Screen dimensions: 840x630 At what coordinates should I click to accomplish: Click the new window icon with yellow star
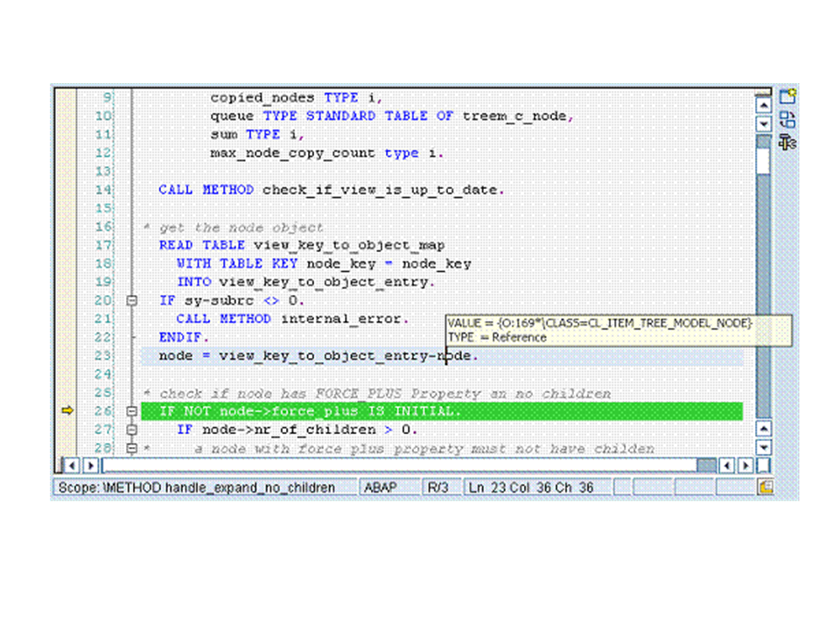point(787,96)
